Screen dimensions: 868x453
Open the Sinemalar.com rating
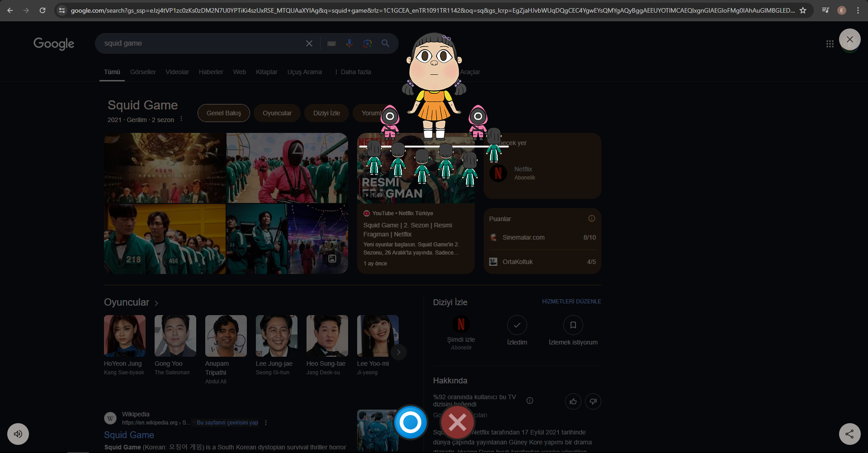[542, 237]
